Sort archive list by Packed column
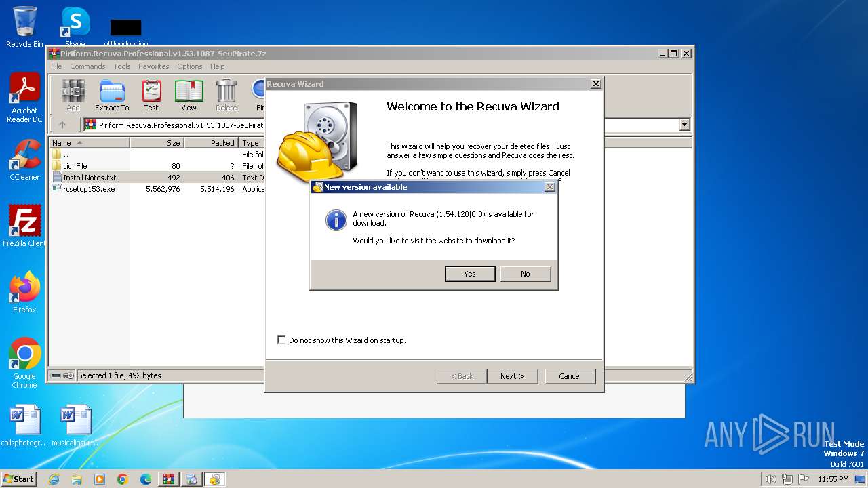This screenshot has height=488, width=868. click(211, 143)
